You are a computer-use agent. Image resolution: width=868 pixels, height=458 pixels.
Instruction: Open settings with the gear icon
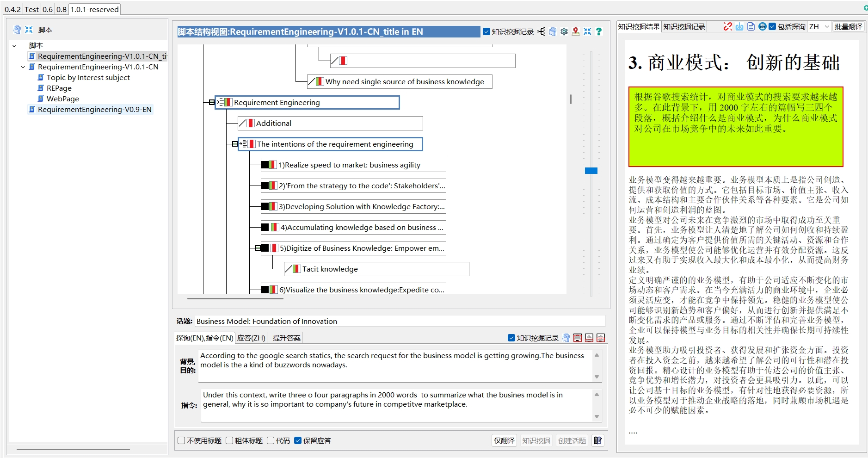[x=564, y=31]
